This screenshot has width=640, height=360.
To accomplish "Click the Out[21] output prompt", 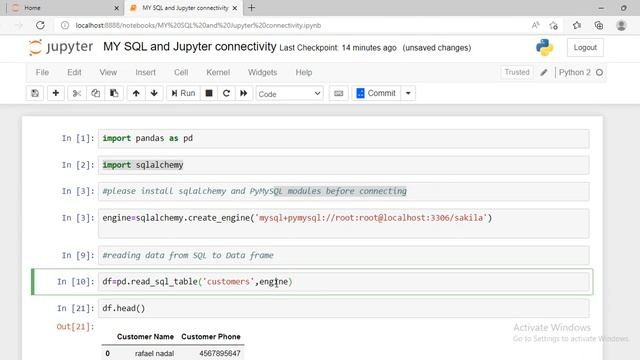I will (76, 327).
